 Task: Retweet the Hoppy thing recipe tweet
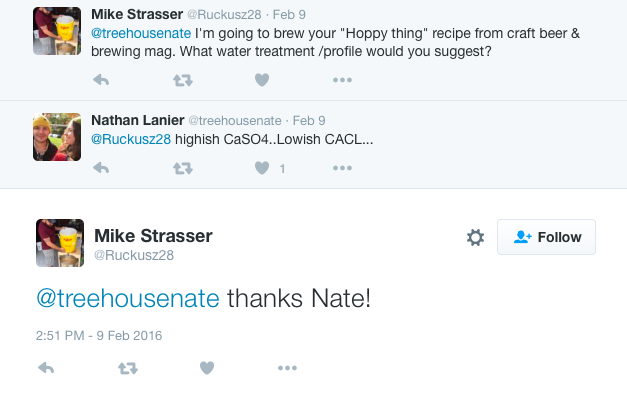(x=183, y=80)
